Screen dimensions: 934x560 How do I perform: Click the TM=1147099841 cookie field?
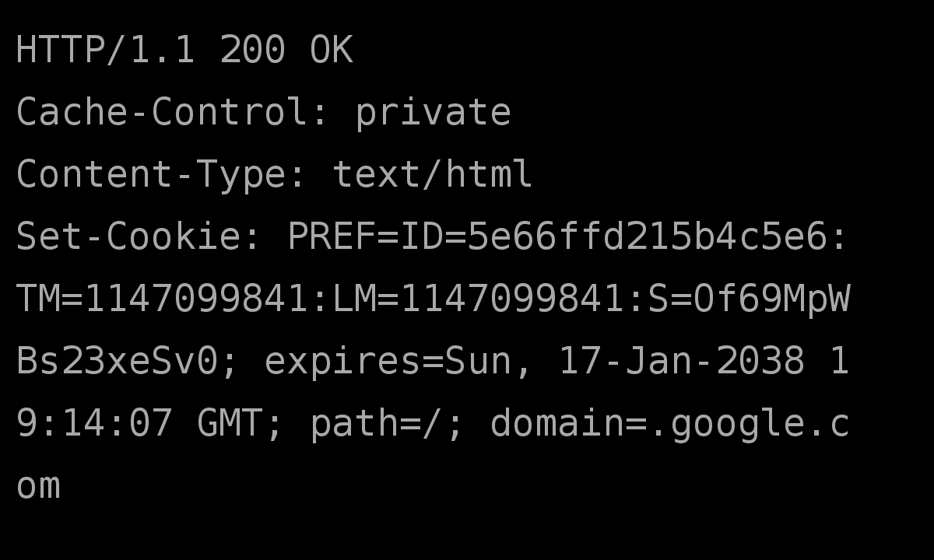pos(162,299)
